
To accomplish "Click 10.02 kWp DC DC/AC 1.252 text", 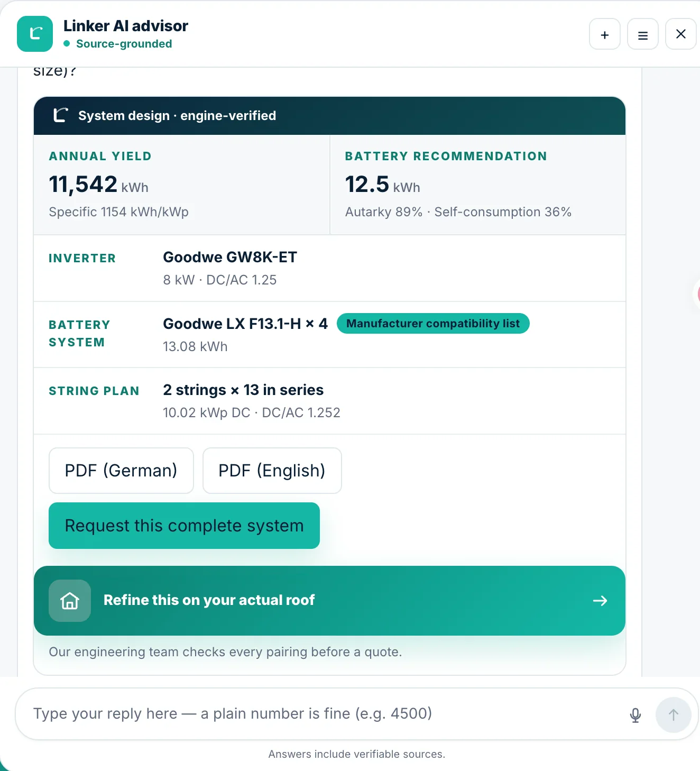I will [252, 413].
